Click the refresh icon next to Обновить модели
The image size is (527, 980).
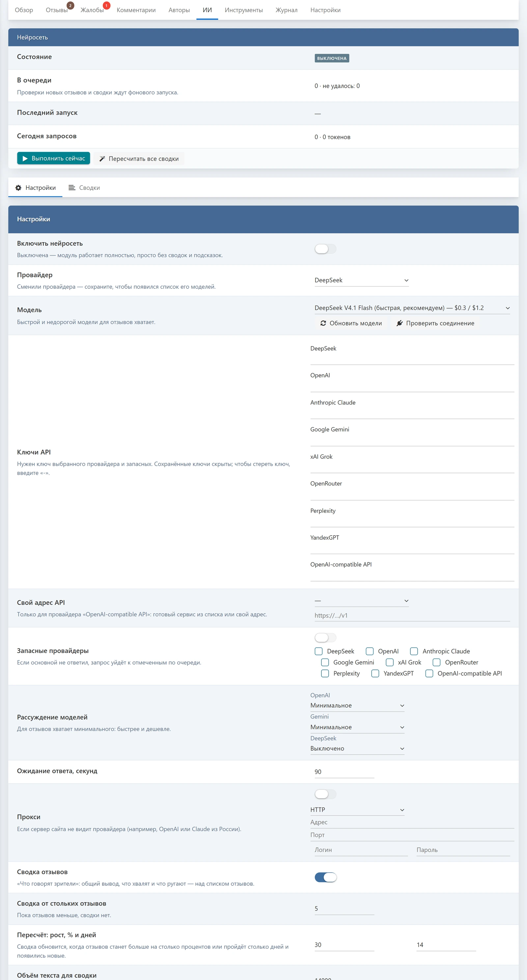323,323
